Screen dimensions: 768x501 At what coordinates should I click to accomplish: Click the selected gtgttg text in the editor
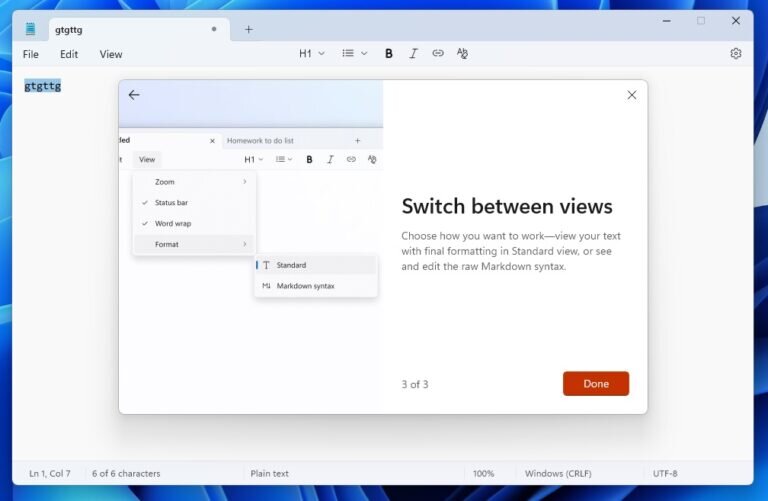click(43, 86)
